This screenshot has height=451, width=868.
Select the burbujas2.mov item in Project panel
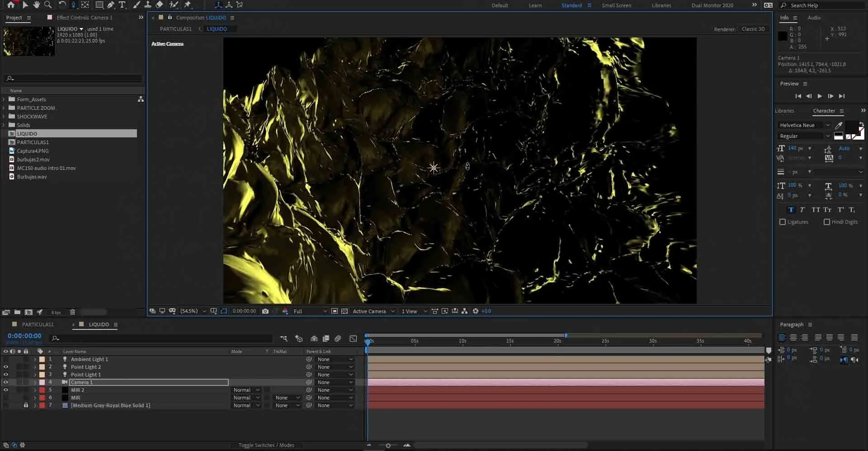click(34, 159)
